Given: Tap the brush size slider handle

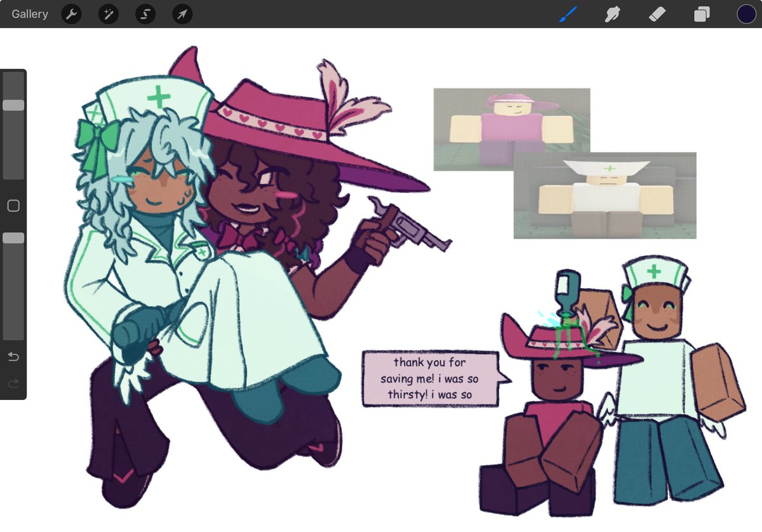Looking at the screenshot, I should [x=13, y=105].
